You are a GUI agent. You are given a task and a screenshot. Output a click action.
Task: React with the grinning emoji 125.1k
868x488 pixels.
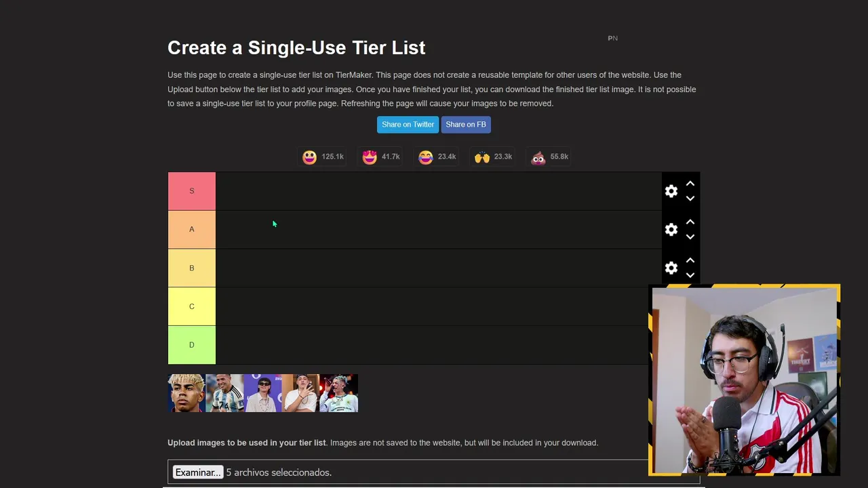coord(323,157)
